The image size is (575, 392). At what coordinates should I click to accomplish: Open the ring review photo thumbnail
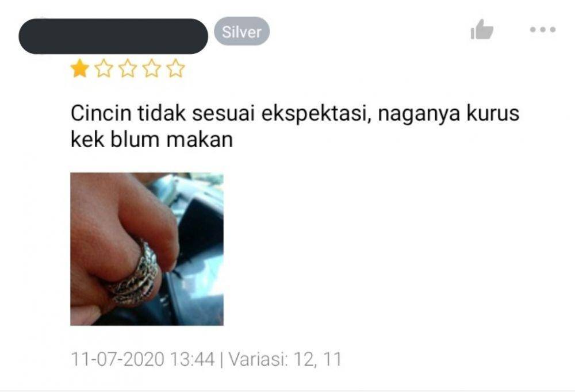coord(147,249)
